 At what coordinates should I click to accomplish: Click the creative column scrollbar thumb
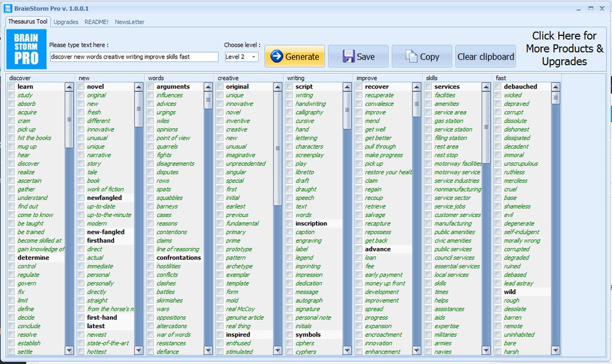(x=278, y=148)
